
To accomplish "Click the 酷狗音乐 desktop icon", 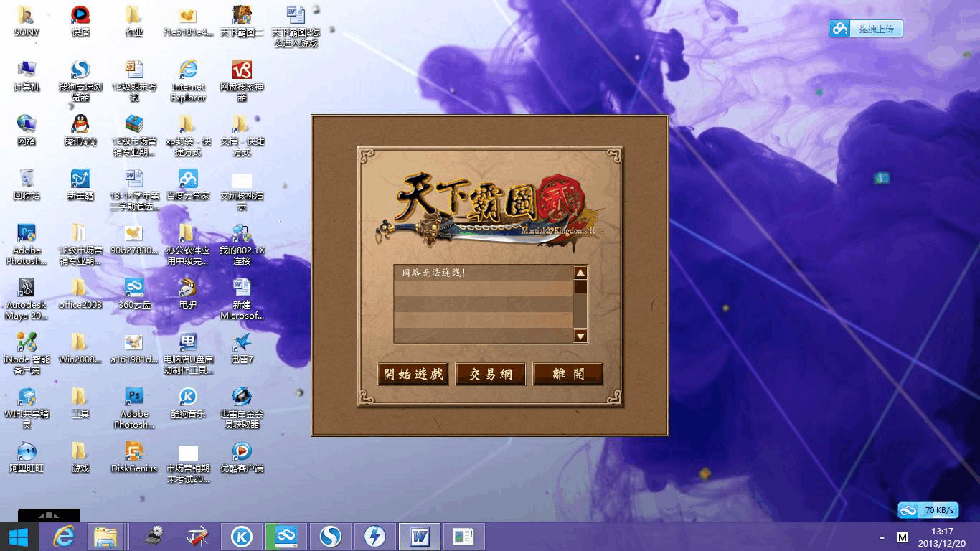I will click(188, 402).
